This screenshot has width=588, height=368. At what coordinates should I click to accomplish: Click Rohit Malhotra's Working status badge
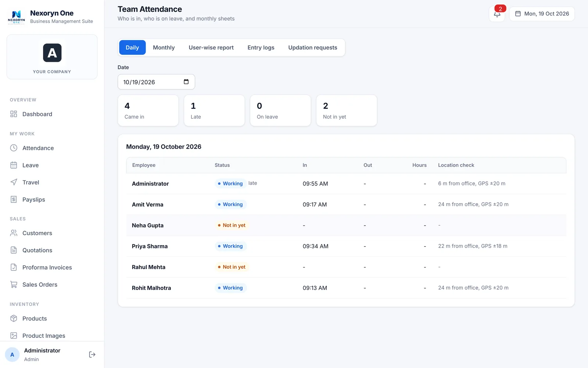tap(230, 288)
